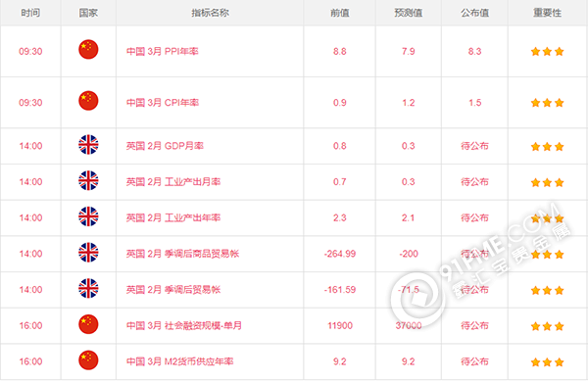Click China flag in PPI row
The image size is (588, 382).
tap(88, 50)
